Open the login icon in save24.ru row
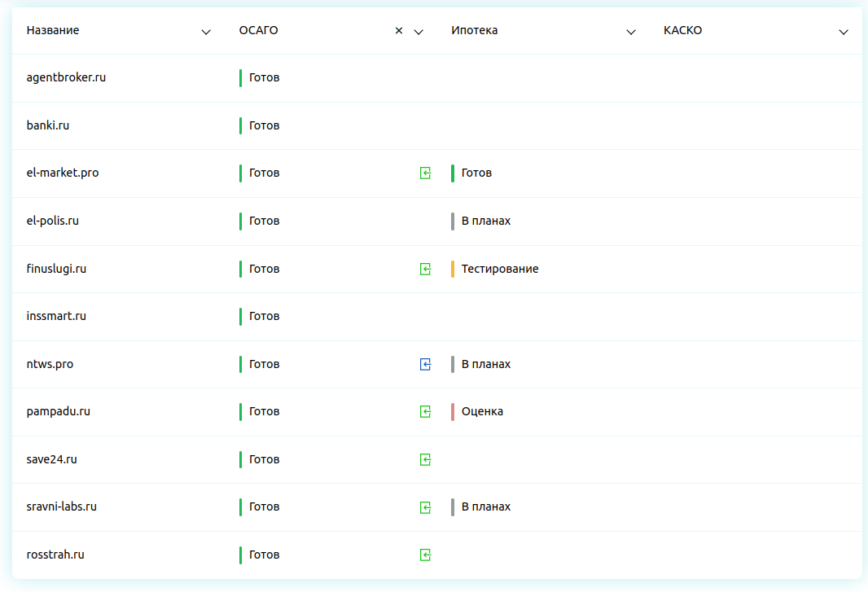Screen dimensions: 868x592 [x=425, y=459]
